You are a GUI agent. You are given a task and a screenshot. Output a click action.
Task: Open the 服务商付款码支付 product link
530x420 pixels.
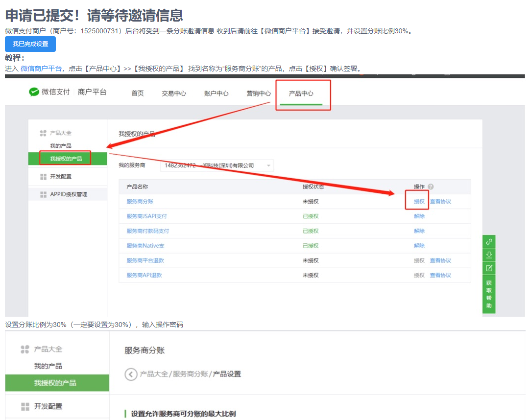pyautogui.click(x=148, y=231)
